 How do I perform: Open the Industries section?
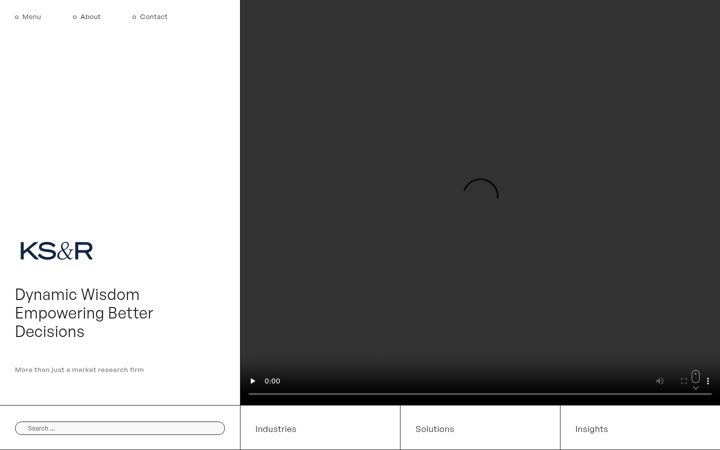pyautogui.click(x=276, y=429)
